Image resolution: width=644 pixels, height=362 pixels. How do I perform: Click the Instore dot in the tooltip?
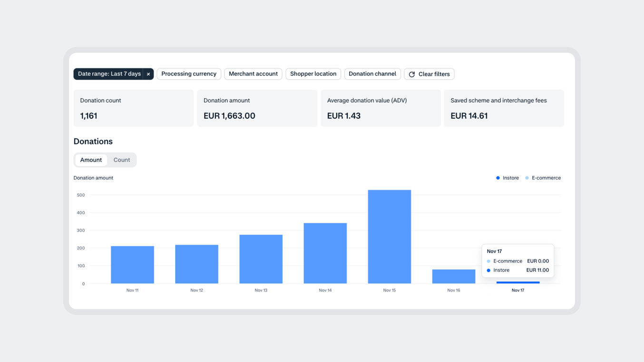[489, 270]
